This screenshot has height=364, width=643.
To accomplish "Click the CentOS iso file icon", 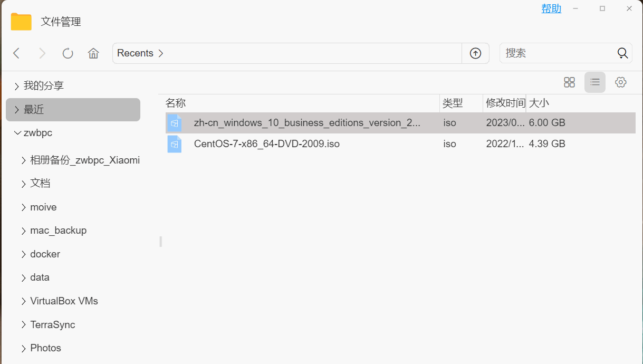I will tap(174, 144).
